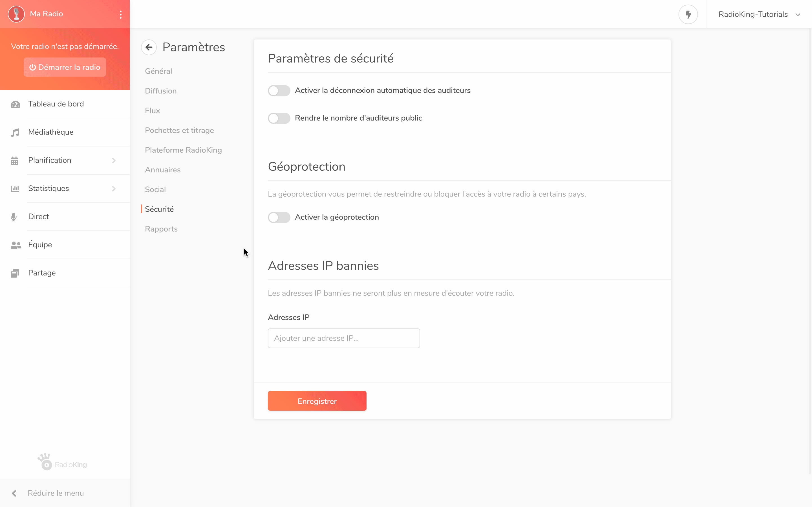Click Démarrer la radio button
This screenshot has width=812, height=507.
(x=65, y=67)
